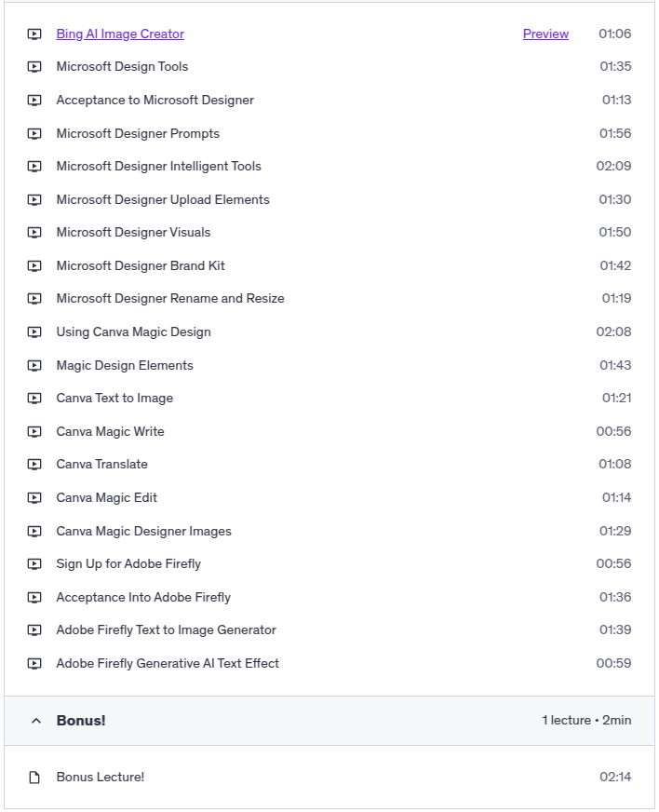
Task: Open the Bonus Lecture! item
Action: click(x=101, y=778)
